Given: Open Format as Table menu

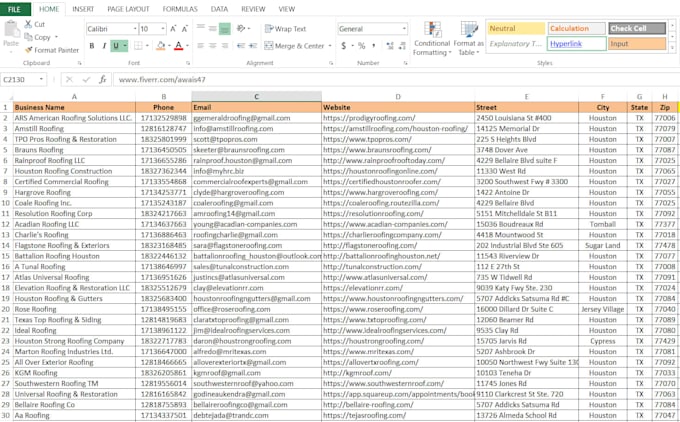Looking at the screenshot, I should 468,39.
